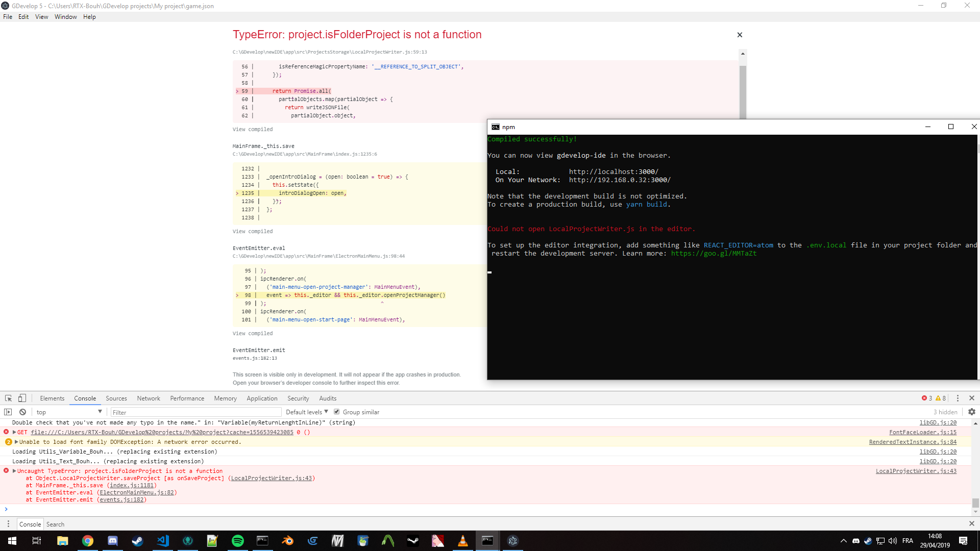This screenshot has height=551, width=980.
Task: Open Spotify from the taskbar
Action: 237,541
